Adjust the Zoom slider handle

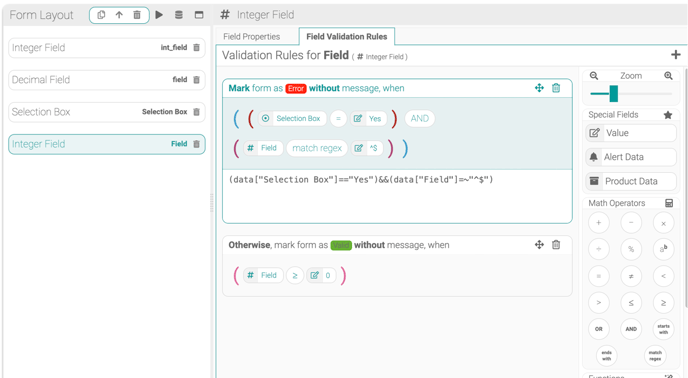click(x=614, y=94)
